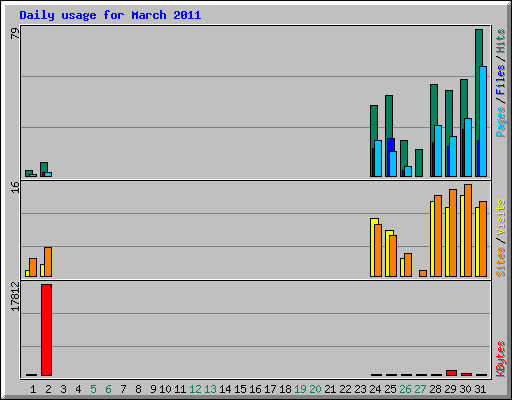Screen dimensions: 512x400
Task: Click x-axis day label '24'
Action: pyautogui.click(x=375, y=389)
